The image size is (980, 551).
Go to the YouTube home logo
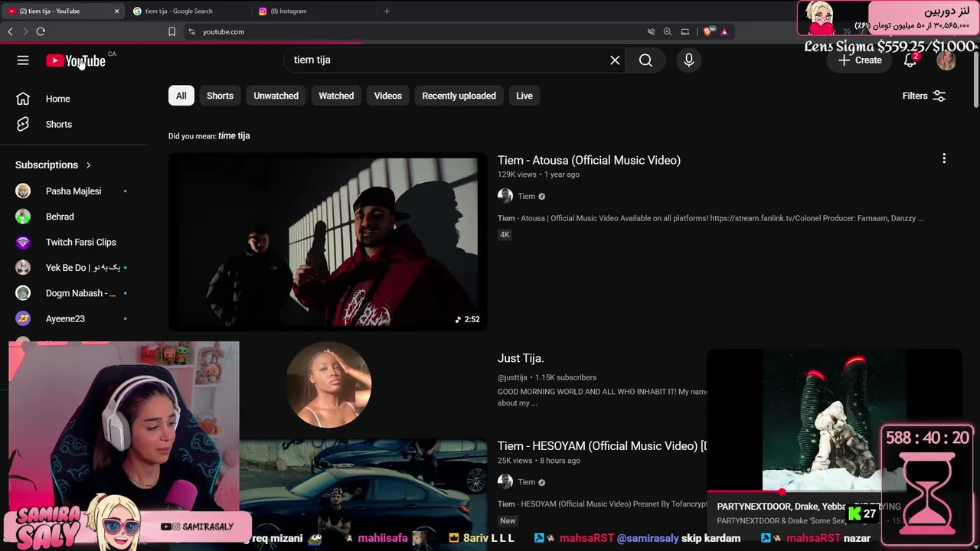[x=76, y=60]
